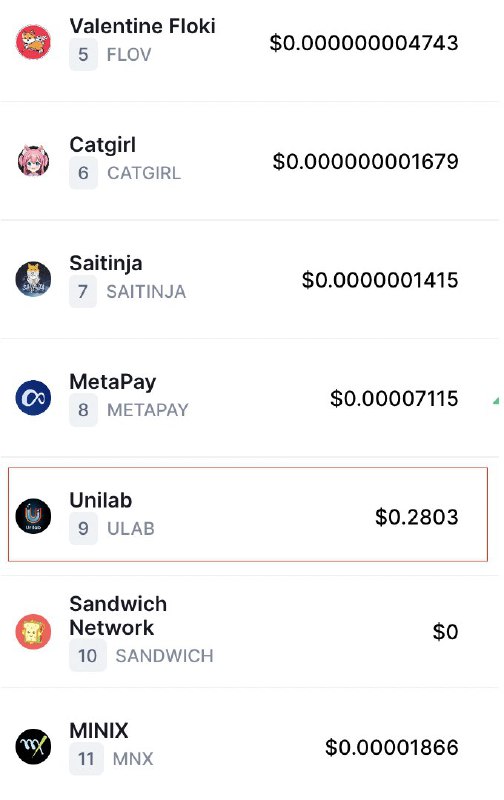
Task: Click the rank 5 badge beside FLOV
Action: click(x=83, y=55)
